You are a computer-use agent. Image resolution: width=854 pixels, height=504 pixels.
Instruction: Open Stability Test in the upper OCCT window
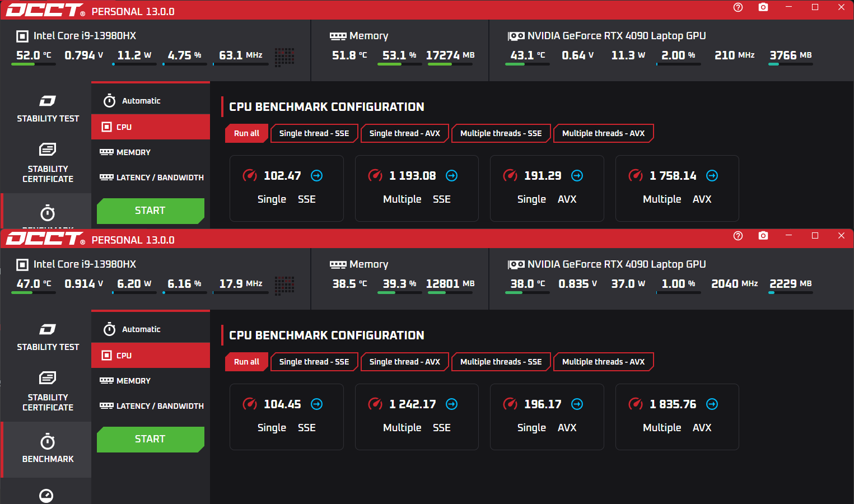[48, 109]
